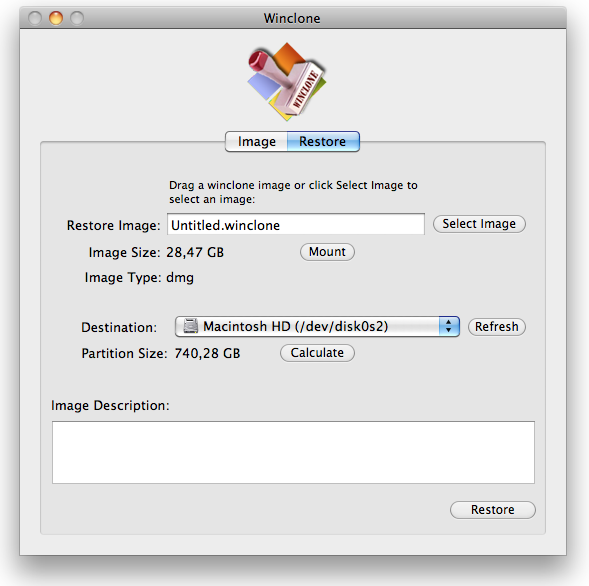This screenshot has height=586, width=589.
Task: Click the Winclone stamp logo icon
Action: pyautogui.click(x=287, y=82)
